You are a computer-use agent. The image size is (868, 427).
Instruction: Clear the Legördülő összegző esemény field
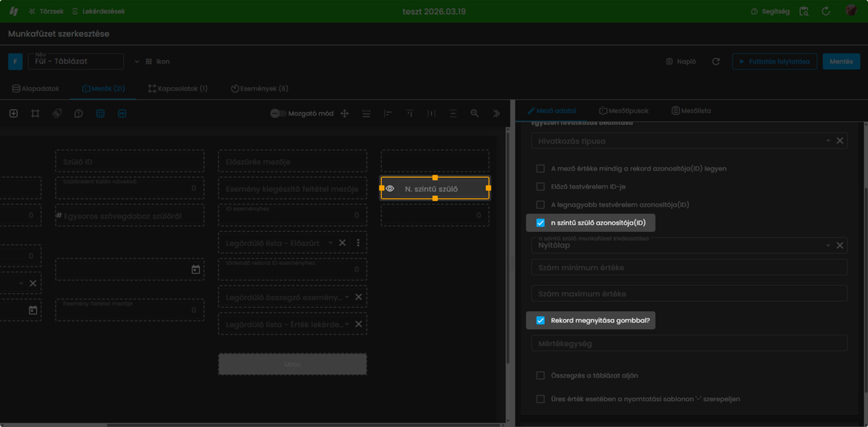pyautogui.click(x=359, y=297)
